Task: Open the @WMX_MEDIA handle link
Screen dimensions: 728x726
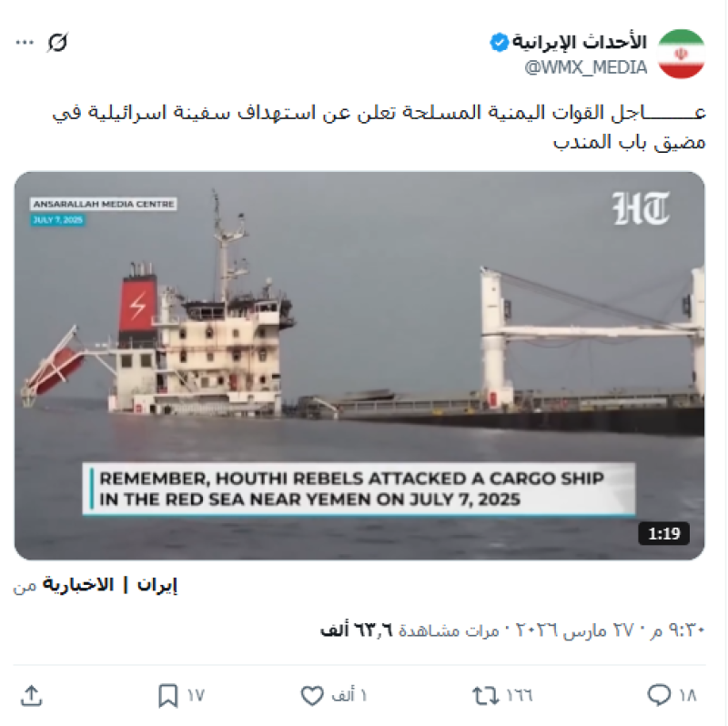Action: (585, 67)
